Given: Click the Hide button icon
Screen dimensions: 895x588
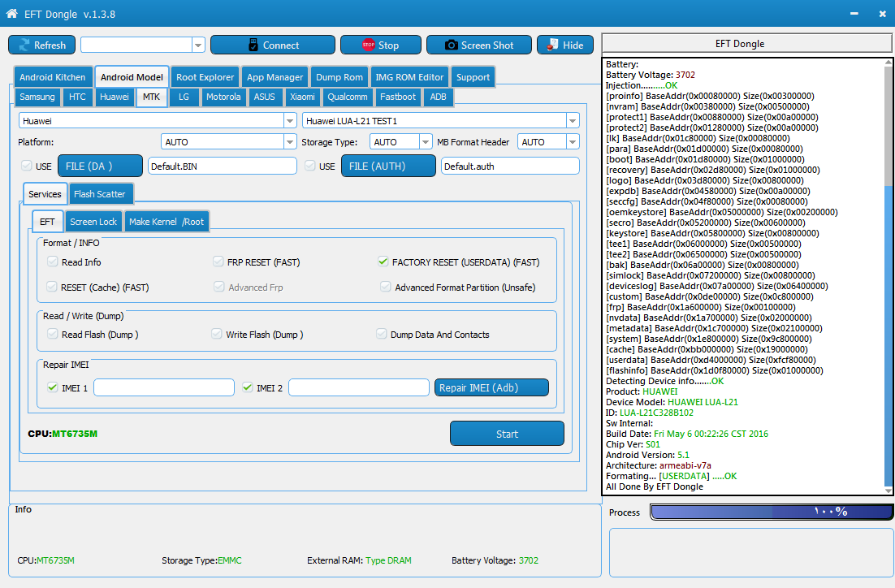Looking at the screenshot, I should [552, 45].
